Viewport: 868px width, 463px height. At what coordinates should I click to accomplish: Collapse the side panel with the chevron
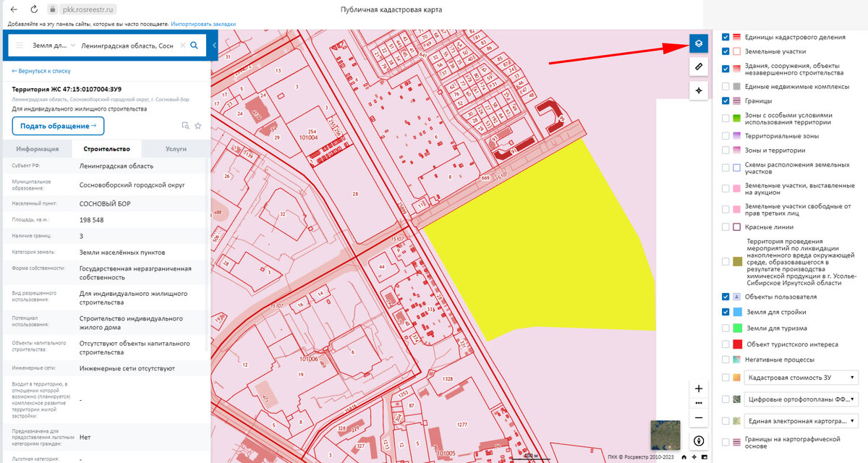215,46
